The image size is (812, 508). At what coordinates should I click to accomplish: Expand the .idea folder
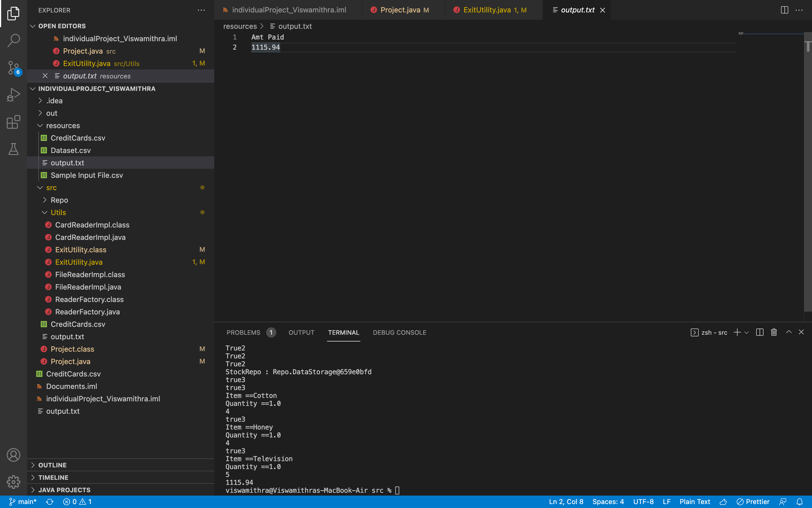pyautogui.click(x=40, y=100)
